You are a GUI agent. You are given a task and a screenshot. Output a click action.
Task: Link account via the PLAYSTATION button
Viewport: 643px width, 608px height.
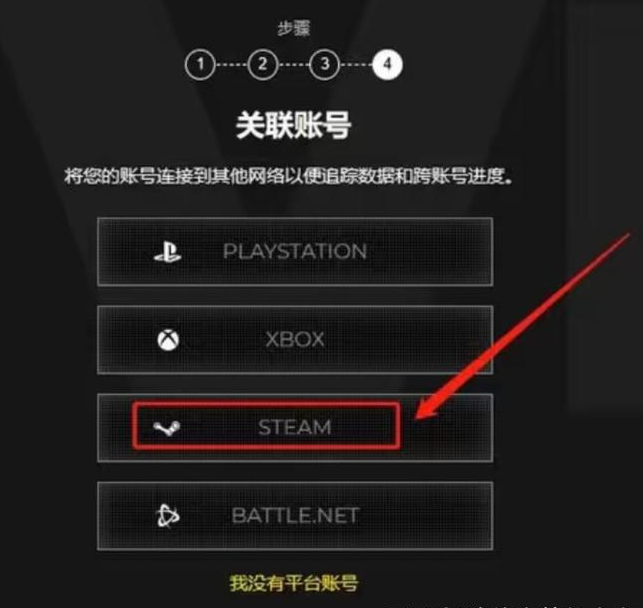pos(295,252)
